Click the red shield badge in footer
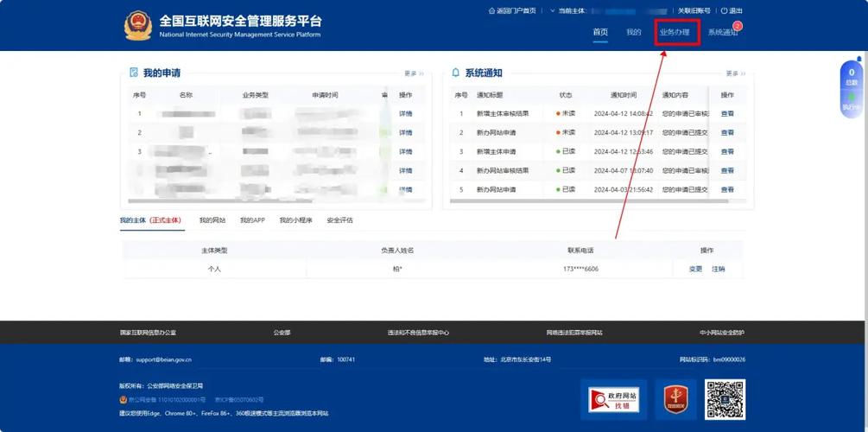 point(675,399)
